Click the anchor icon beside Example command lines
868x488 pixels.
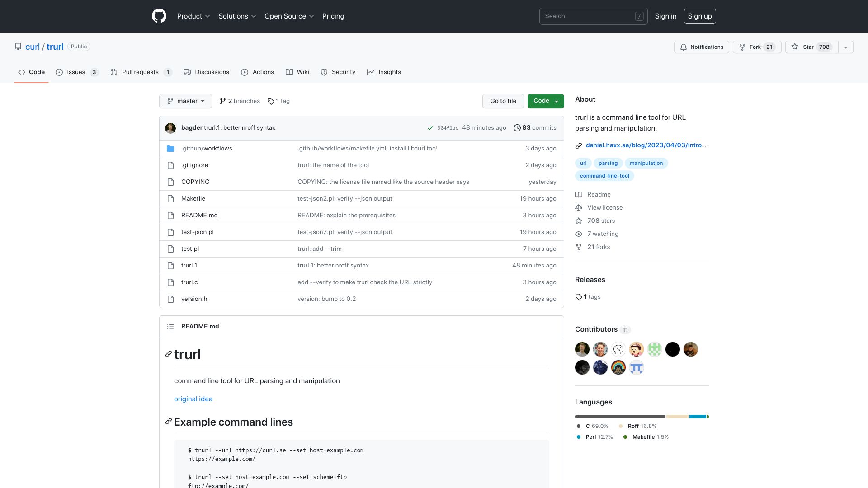[169, 422]
